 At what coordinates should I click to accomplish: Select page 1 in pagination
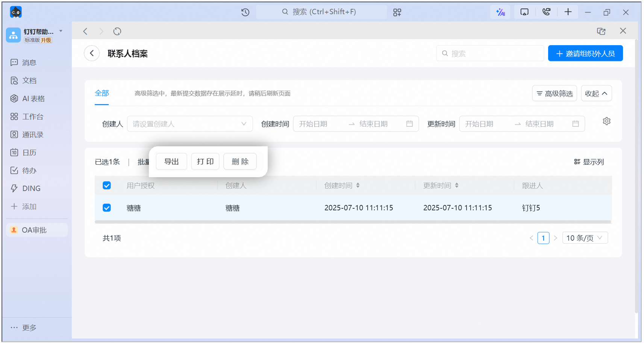pos(543,238)
